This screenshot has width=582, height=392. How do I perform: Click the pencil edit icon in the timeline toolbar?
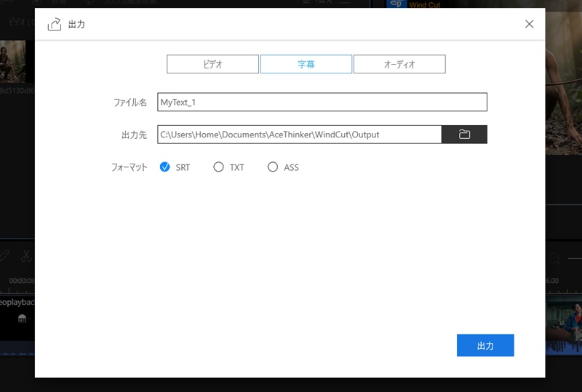[4, 256]
